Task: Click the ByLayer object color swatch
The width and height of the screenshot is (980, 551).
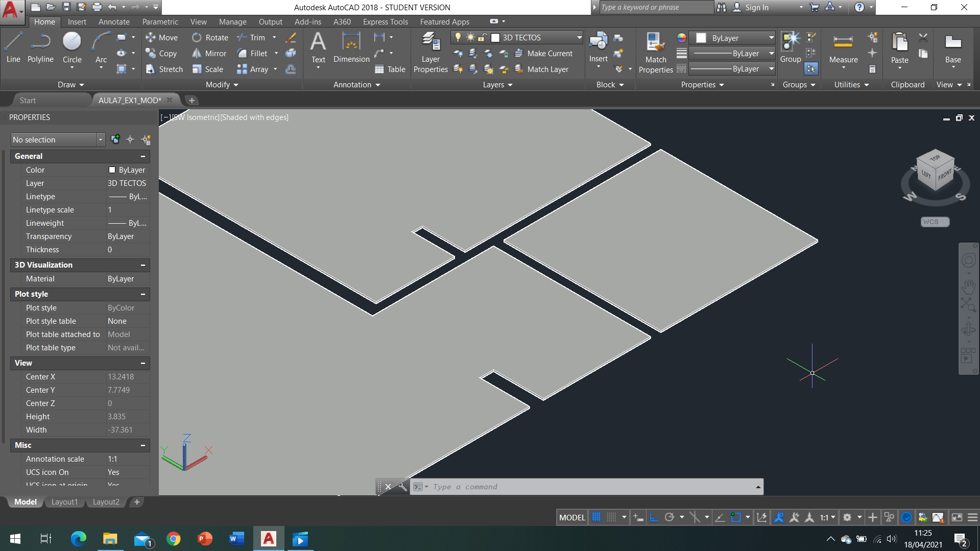Action: 701,38
